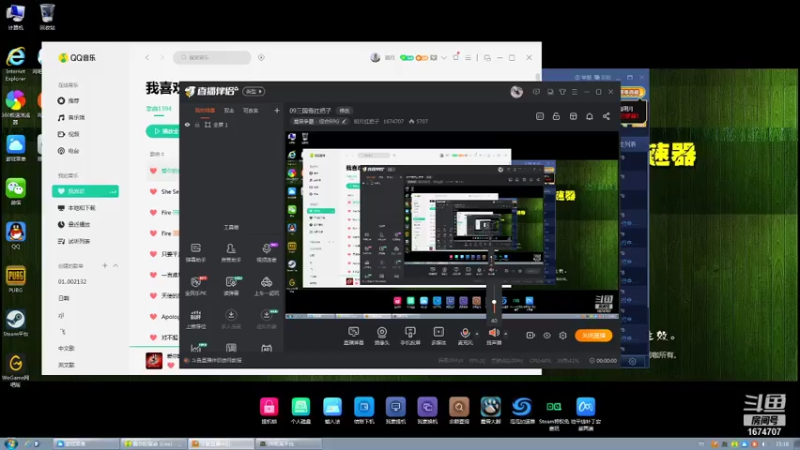This screenshot has height=450, width=800.
Task: Open the mode switch pill beside streaming logo
Action: (254, 91)
